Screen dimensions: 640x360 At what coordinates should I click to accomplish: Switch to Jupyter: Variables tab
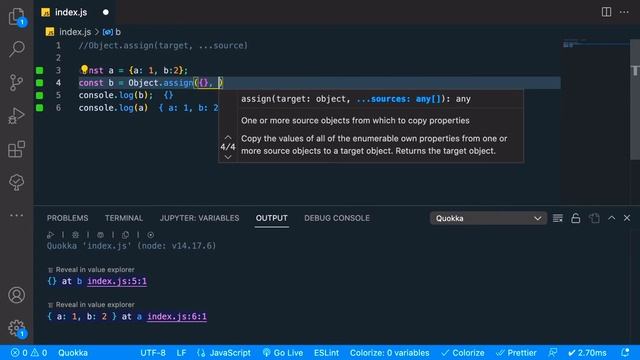click(x=199, y=218)
